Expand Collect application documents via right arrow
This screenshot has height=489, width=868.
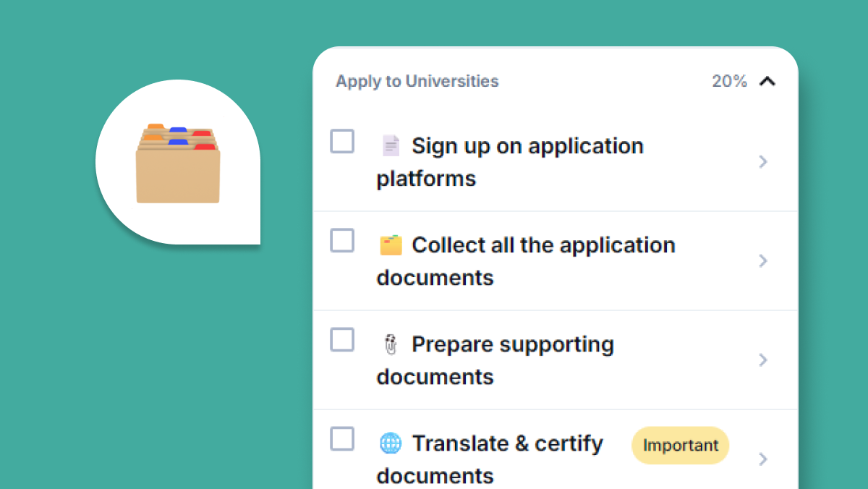763,261
